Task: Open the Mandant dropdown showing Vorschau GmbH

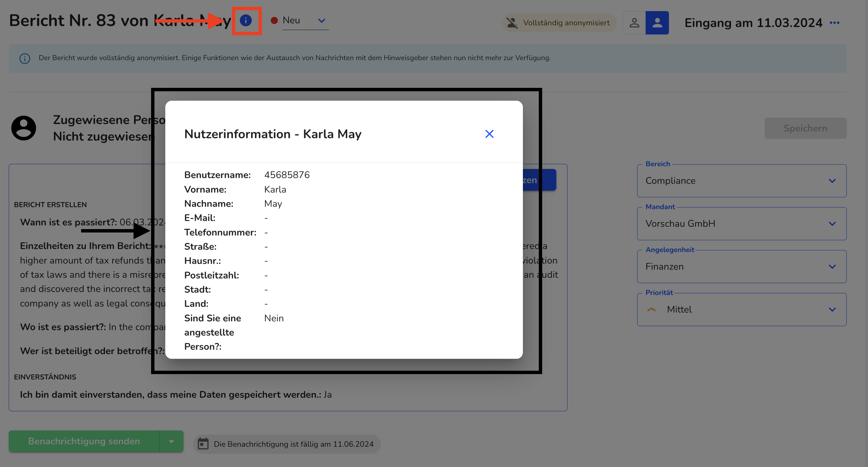Action: click(x=742, y=224)
